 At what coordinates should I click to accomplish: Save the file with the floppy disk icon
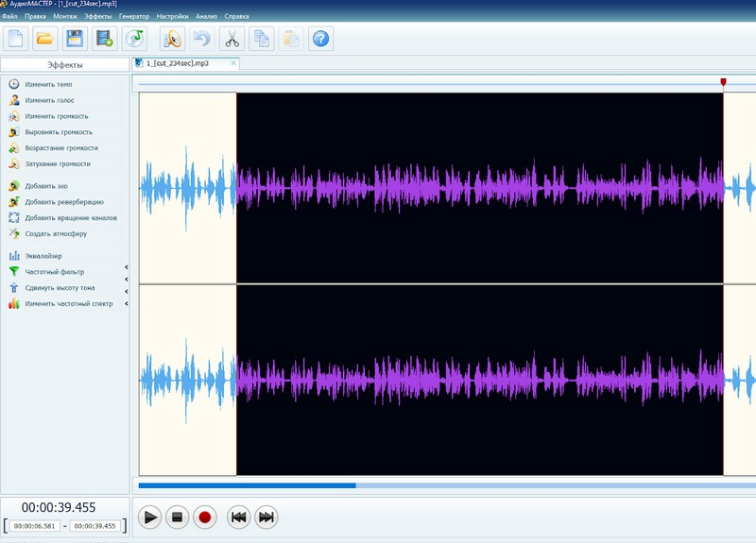(x=74, y=38)
